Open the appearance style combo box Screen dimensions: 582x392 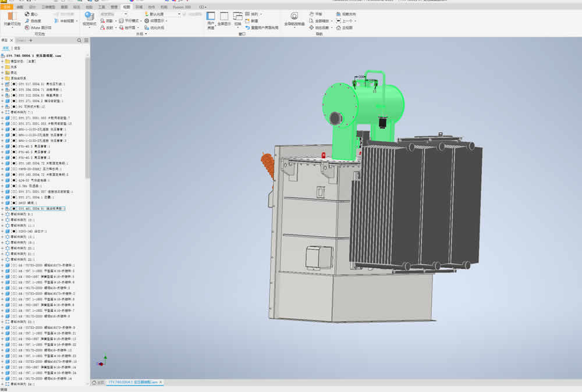point(113,14)
